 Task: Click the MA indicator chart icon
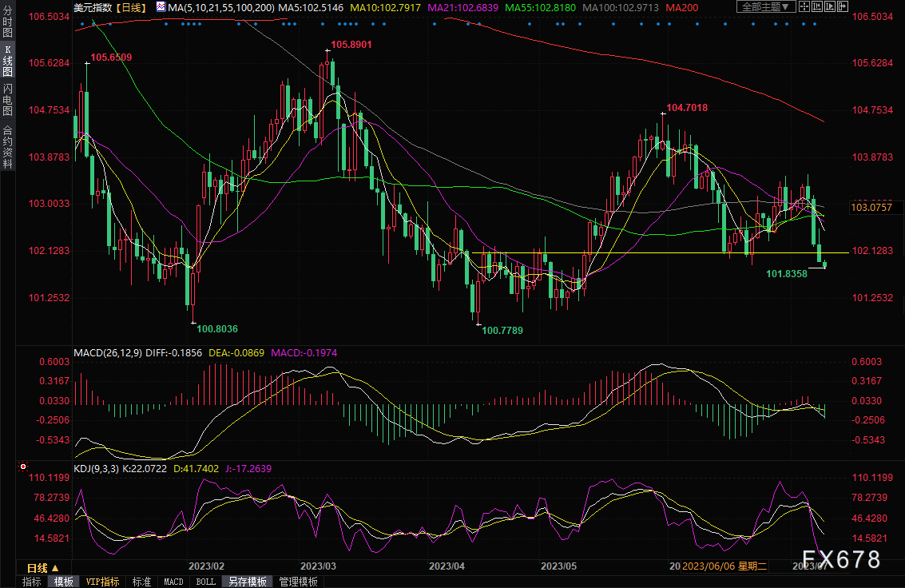(x=161, y=7)
